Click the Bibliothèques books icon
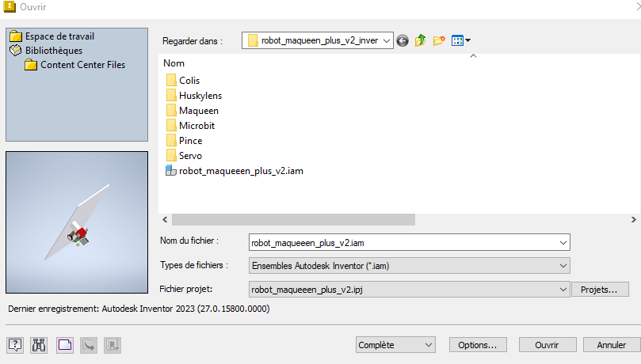641x364 pixels. pyautogui.click(x=16, y=51)
